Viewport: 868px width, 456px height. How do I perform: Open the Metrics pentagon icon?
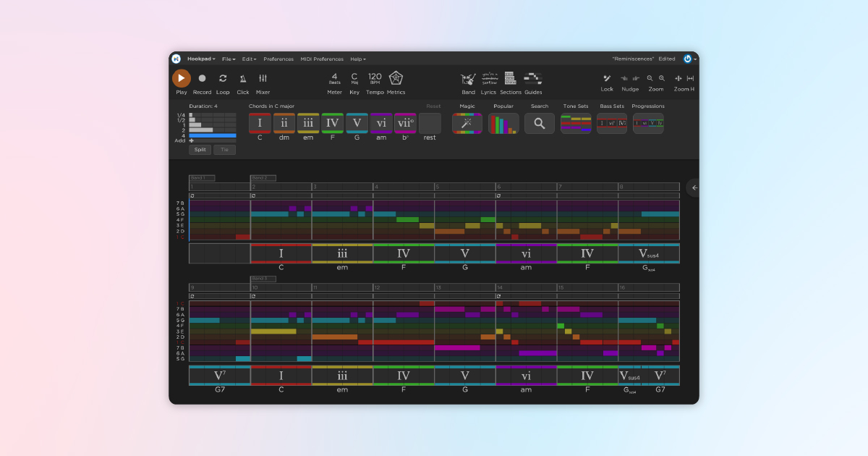(396, 77)
